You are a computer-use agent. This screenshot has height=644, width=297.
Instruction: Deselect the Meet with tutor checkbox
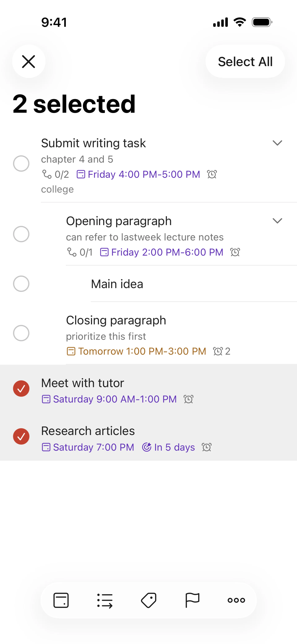click(x=21, y=389)
